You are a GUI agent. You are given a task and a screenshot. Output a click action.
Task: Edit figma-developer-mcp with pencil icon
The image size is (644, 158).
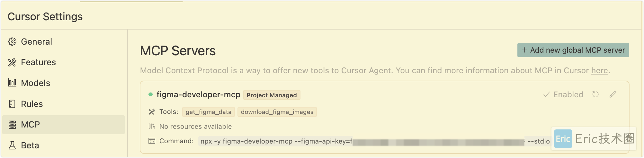click(x=613, y=94)
